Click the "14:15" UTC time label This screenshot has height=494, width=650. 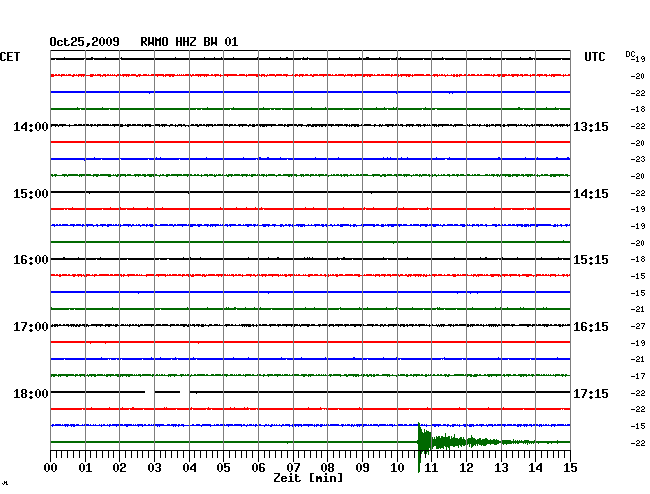[x=591, y=194]
